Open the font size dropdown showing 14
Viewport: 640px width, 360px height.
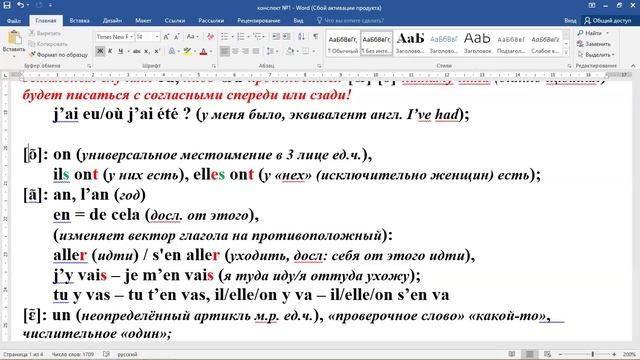pos(157,37)
